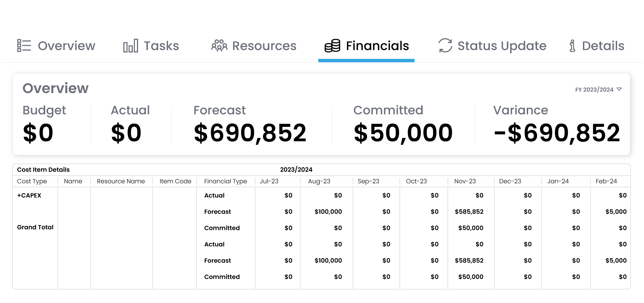Click Grand Total Committed financial type label
Viewport: 644px width, 303px height.
(x=222, y=277)
